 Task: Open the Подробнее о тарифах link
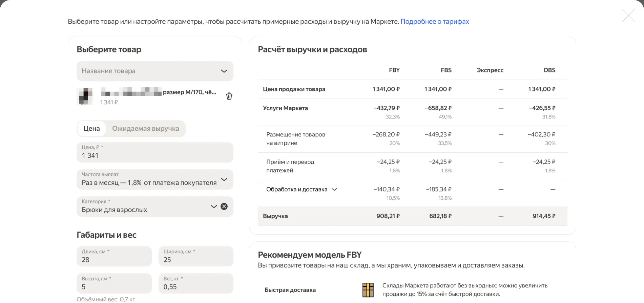[x=435, y=22]
